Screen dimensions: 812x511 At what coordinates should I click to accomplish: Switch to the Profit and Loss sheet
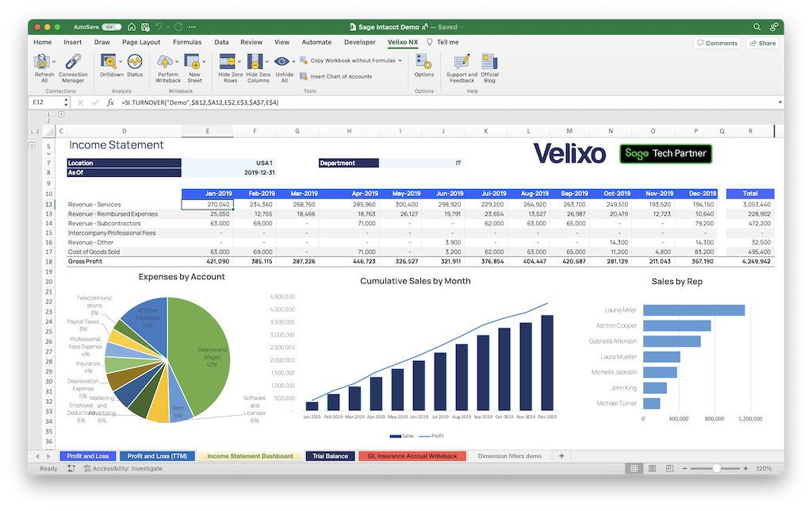pos(88,456)
